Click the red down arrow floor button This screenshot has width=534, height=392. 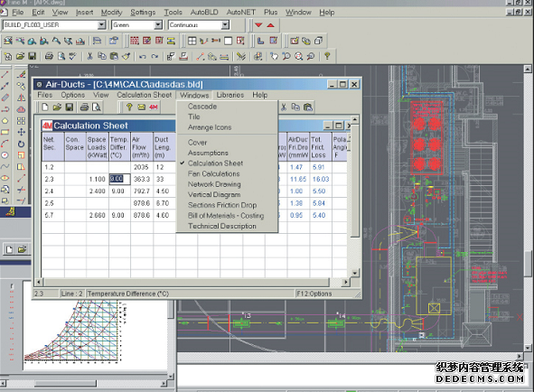tap(258, 25)
